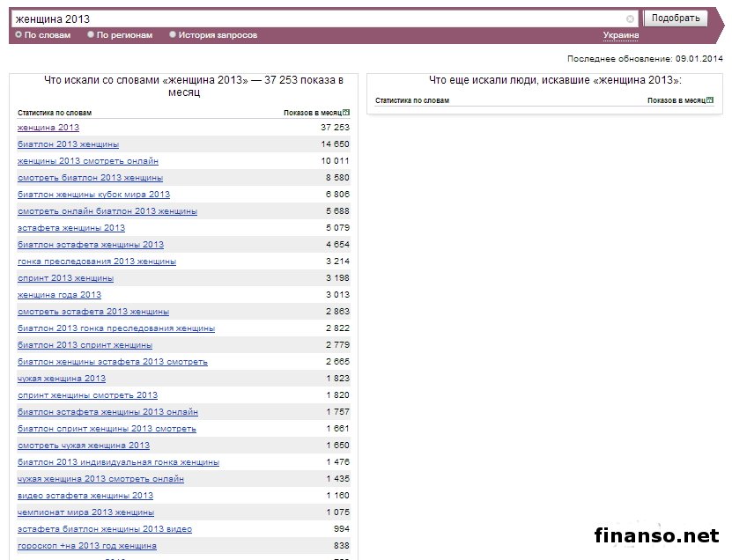Click the 'женщина года 2013' link
Screen dimensions: 732x560
pyautogui.click(x=59, y=295)
